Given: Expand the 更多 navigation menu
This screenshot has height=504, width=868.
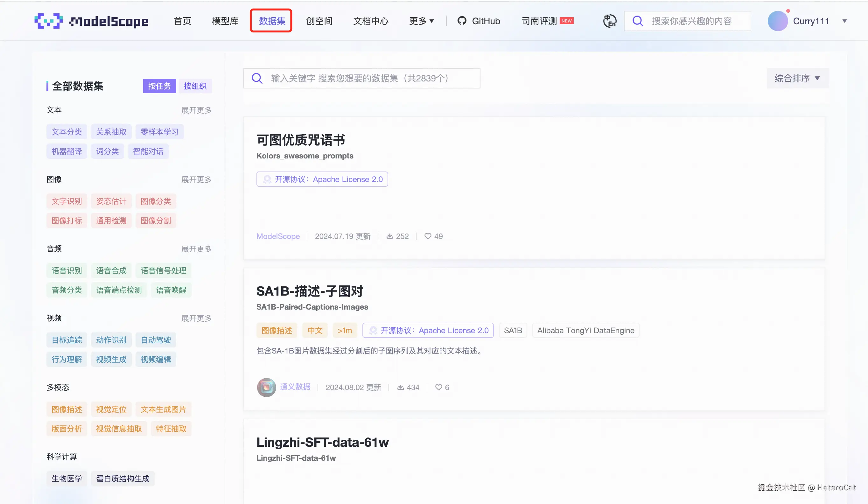Looking at the screenshot, I should point(421,21).
